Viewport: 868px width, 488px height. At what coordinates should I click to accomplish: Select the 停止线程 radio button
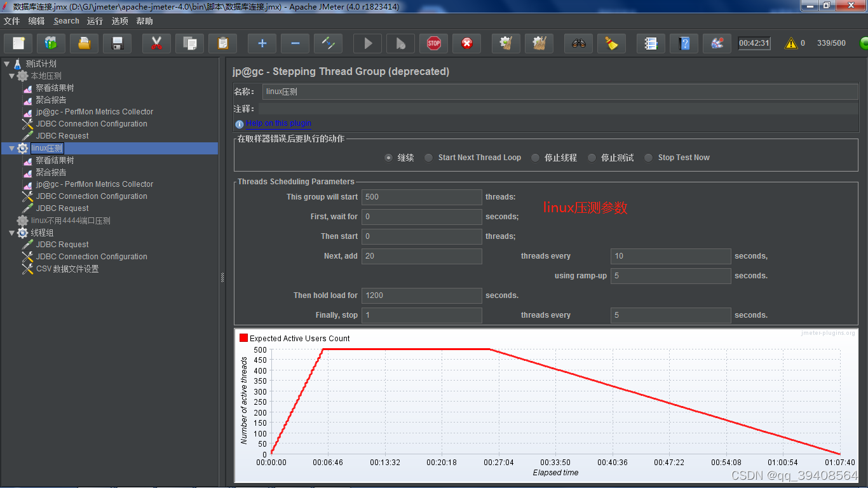click(535, 158)
